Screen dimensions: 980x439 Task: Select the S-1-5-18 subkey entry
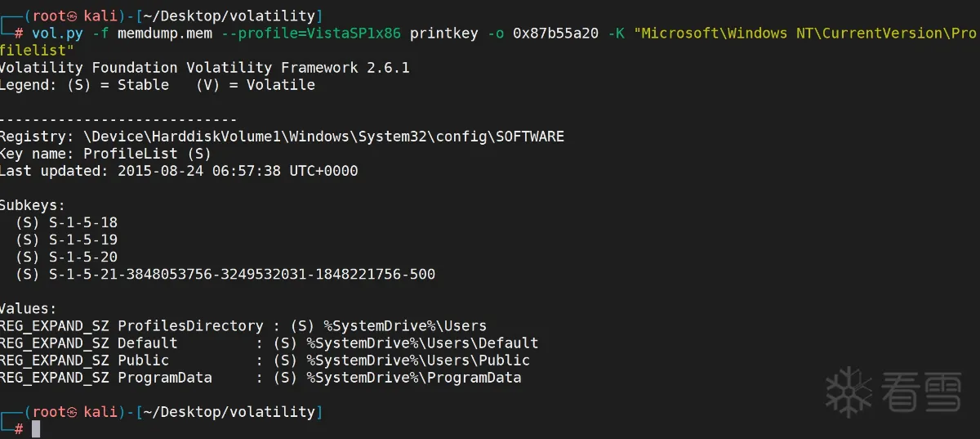tap(83, 222)
